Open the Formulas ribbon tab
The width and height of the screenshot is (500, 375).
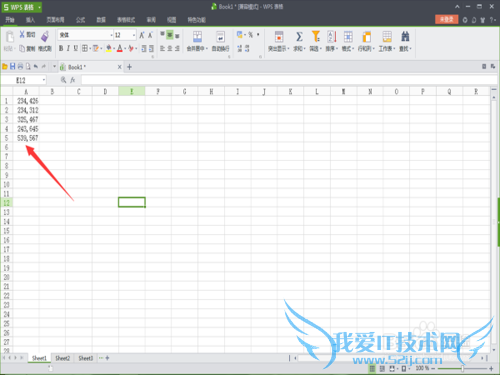pos(80,20)
